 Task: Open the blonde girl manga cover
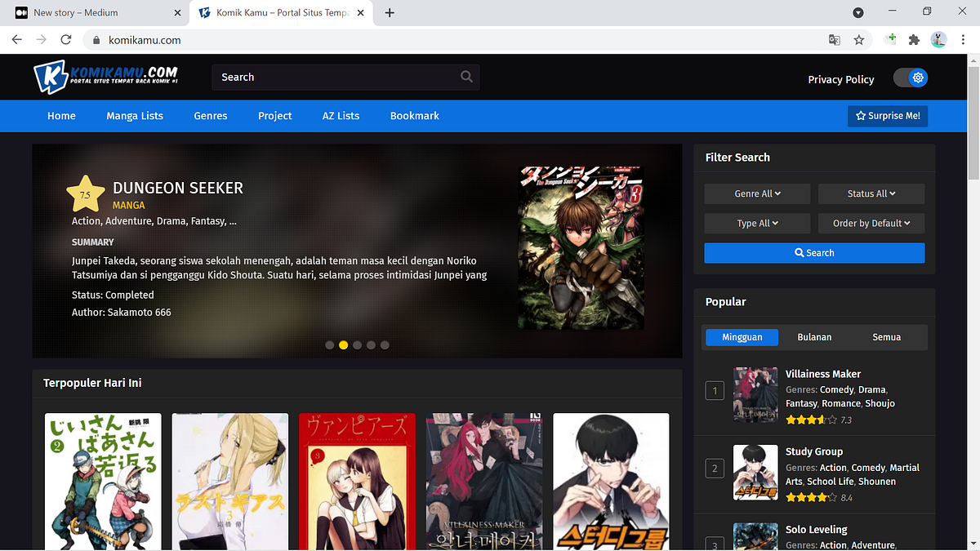[230, 482]
